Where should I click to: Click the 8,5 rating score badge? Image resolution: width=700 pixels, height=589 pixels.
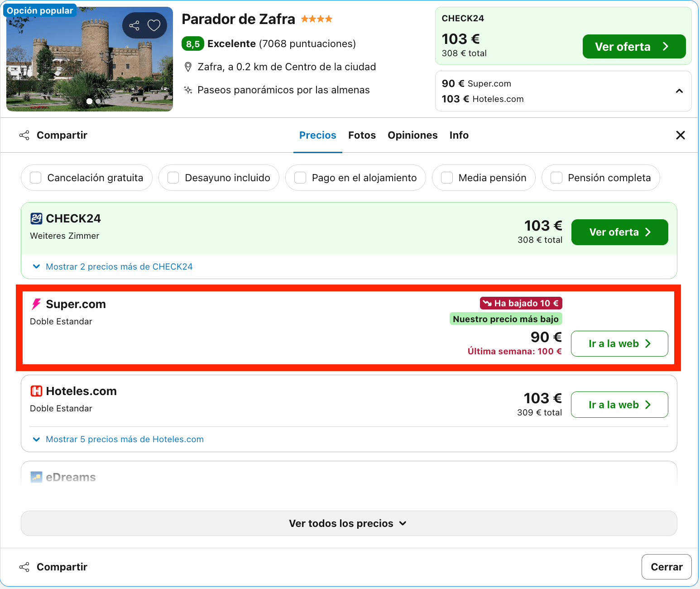(x=193, y=44)
